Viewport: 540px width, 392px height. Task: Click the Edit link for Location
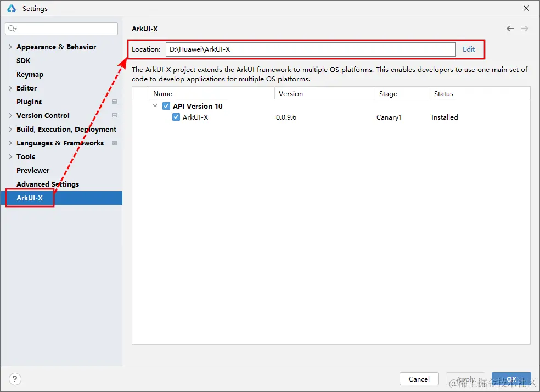point(468,49)
